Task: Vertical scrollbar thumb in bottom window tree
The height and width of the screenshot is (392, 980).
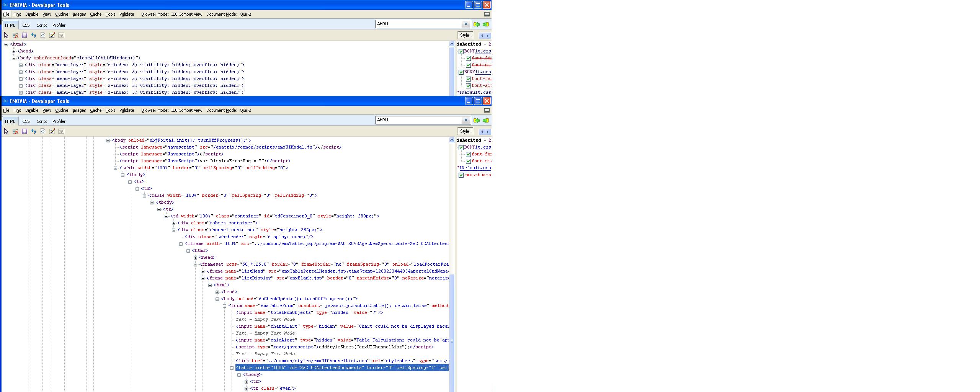Action: (452, 333)
